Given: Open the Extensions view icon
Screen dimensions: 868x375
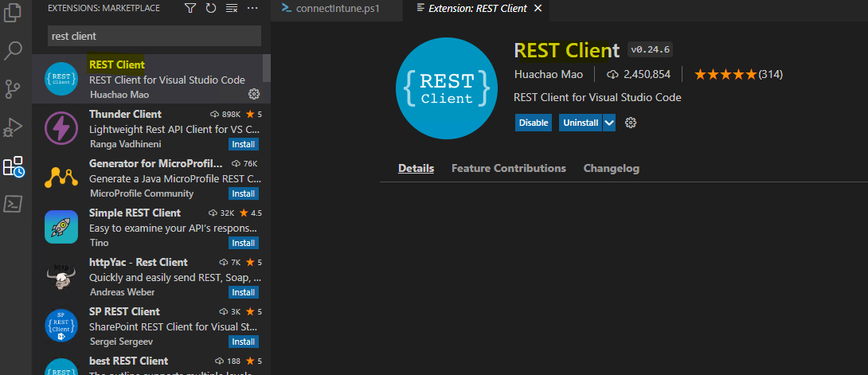Looking at the screenshot, I should click(x=13, y=166).
